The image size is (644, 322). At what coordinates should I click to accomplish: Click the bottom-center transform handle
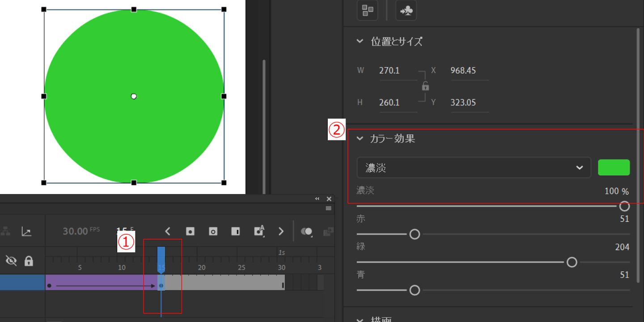[x=134, y=183]
